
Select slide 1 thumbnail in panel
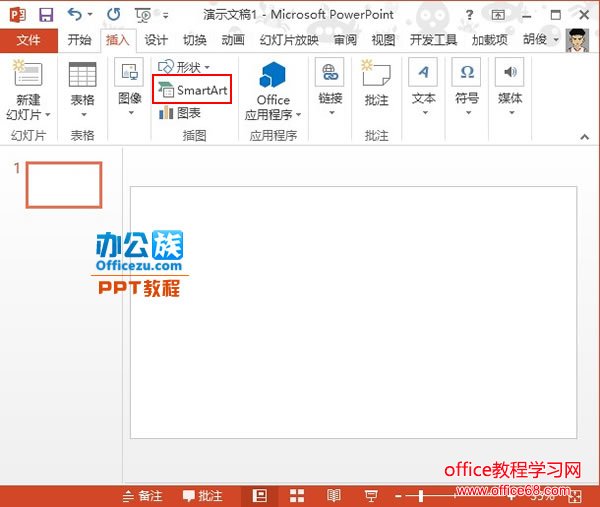(x=64, y=185)
